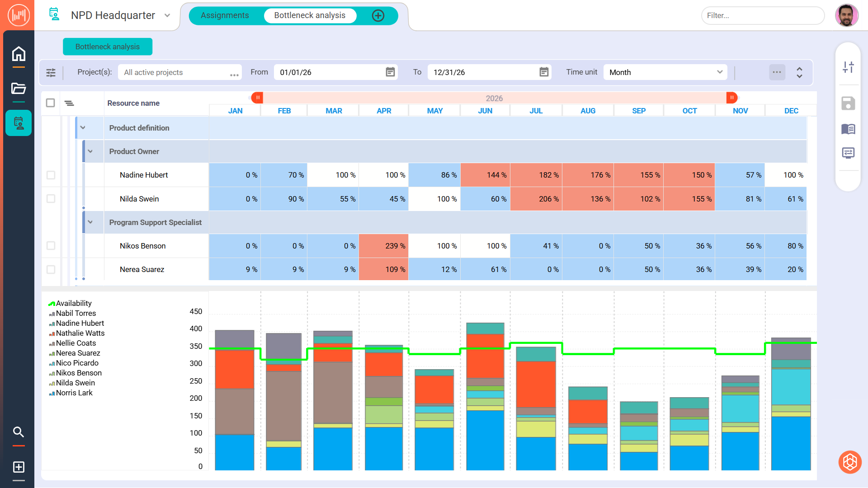Open the search magnifier in sidebar
Viewport: 868px width, 488px height.
19,432
